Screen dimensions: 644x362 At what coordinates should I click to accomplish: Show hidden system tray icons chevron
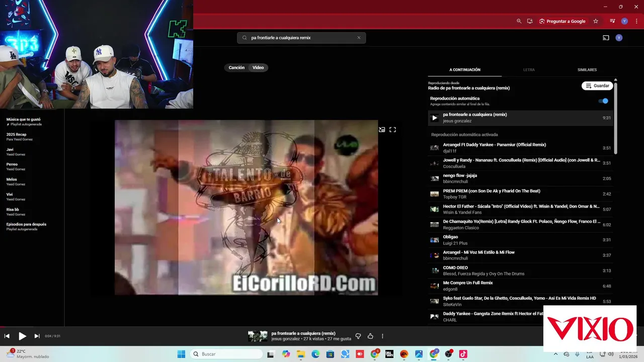(555, 354)
